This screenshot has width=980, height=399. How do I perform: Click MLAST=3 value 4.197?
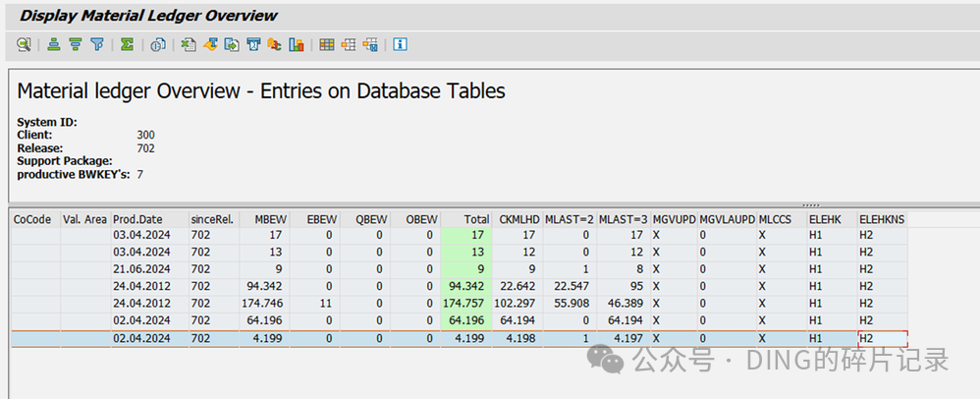[x=624, y=338]
